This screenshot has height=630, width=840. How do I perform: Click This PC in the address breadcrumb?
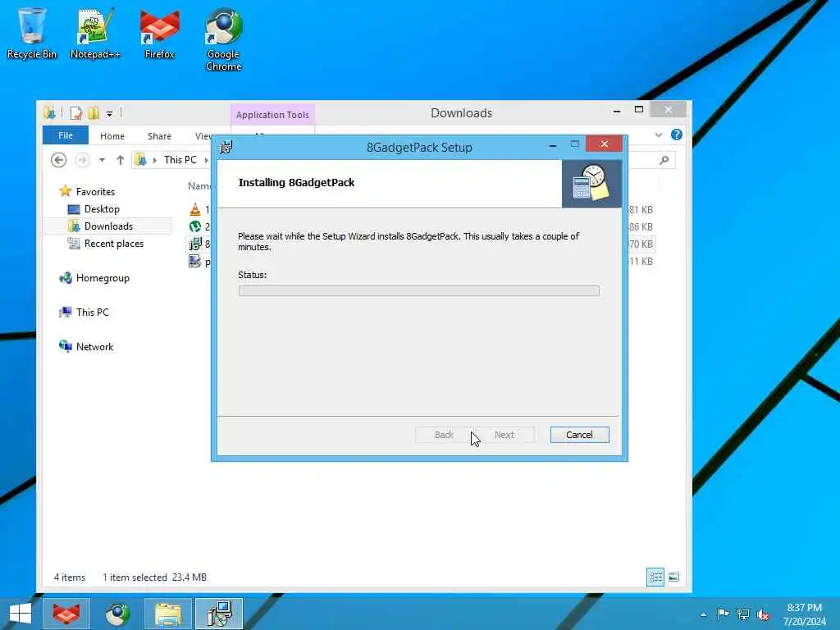click(x=180, y=160)
